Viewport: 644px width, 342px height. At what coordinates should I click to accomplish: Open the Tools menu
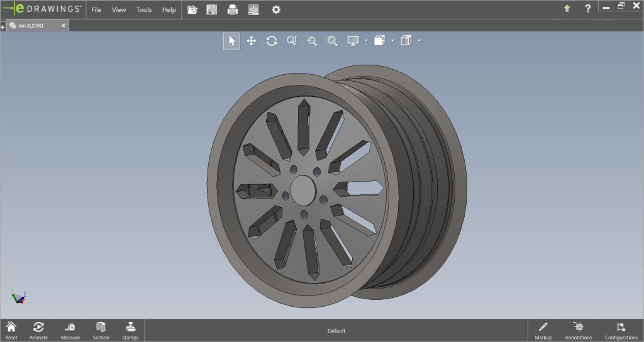[x=144, y=9]
